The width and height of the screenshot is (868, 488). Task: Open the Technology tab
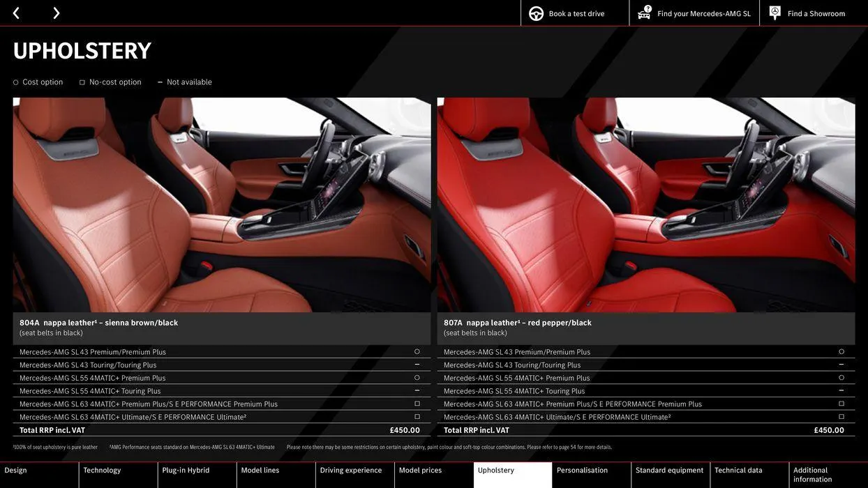click(119, 472)
